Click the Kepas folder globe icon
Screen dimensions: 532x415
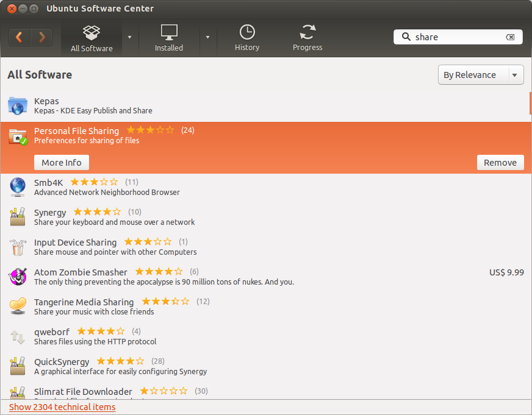point(18,105)
